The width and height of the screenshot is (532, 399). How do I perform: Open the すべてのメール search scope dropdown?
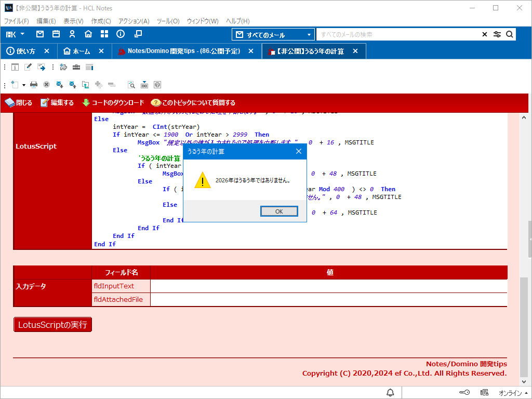click(273, 35)
